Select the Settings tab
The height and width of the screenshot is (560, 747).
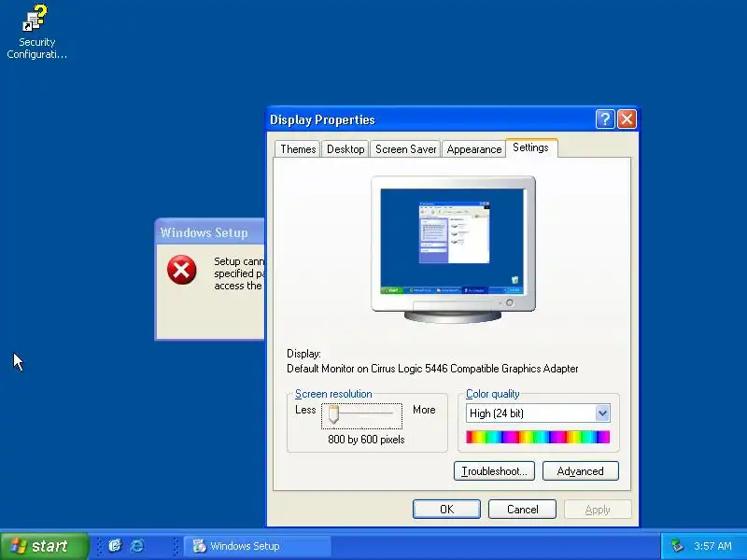(530, 147)
